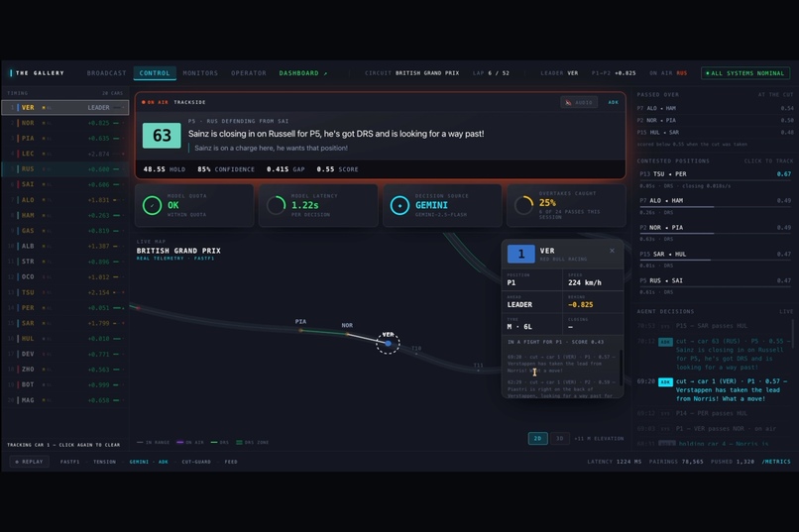Select TSU row in timing list
Image resolution: width=799 pixels, height=532 pixels.
tap(64, 292)
